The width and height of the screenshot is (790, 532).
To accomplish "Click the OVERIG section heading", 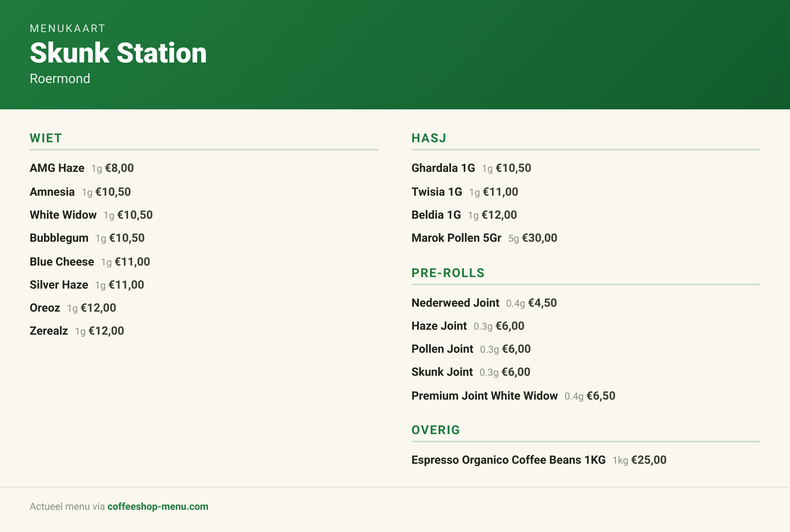I will [436, 430].
